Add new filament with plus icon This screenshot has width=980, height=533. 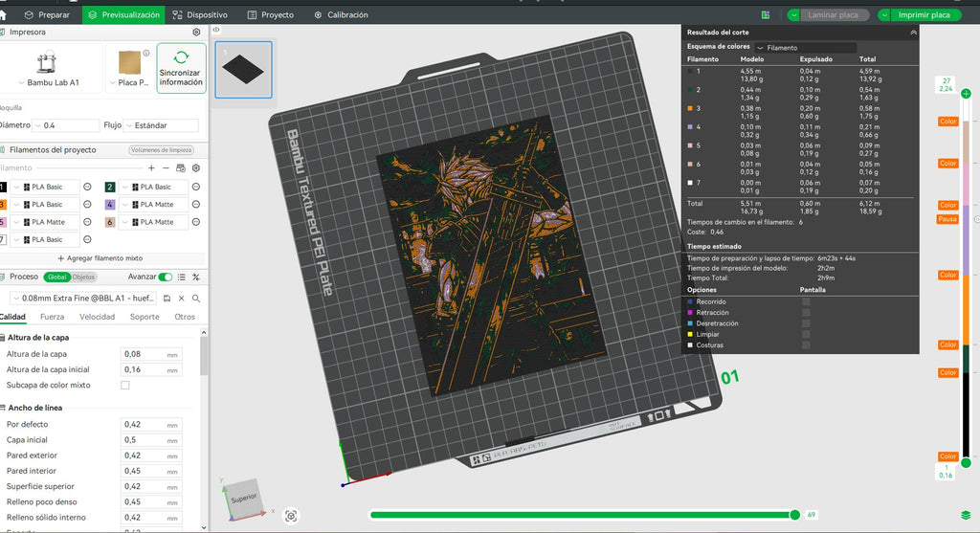(151, 168)
